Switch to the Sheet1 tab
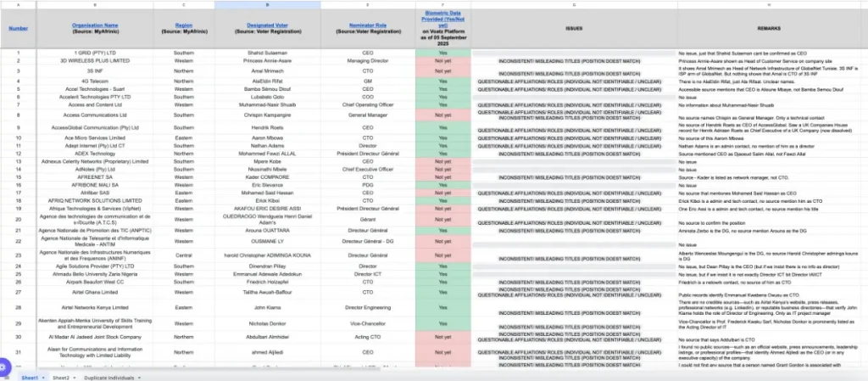 (30, 378)
